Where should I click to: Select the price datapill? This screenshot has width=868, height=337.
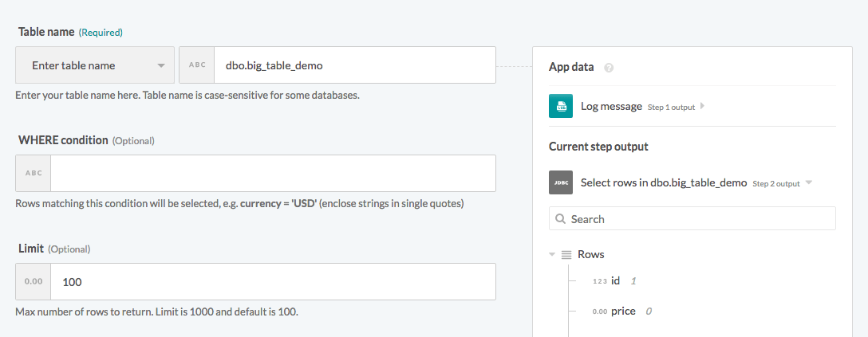pyautogui.click(x=622, y=311)
